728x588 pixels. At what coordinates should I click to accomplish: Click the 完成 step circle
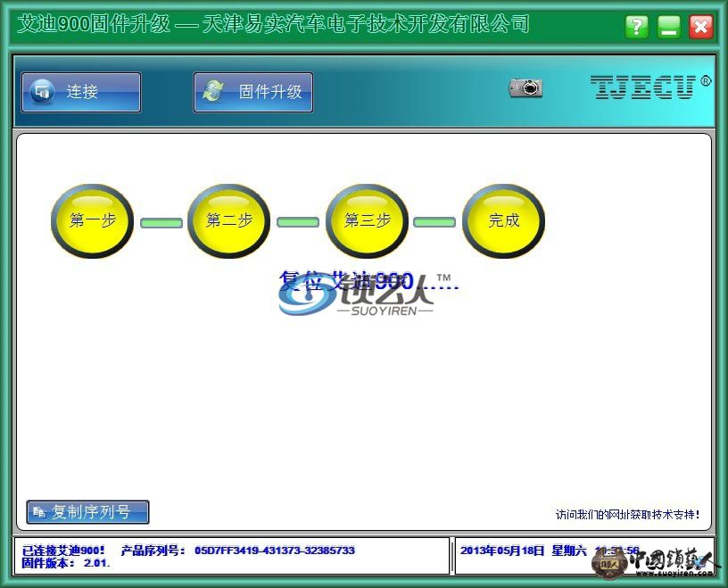click(x=504, y=221)
